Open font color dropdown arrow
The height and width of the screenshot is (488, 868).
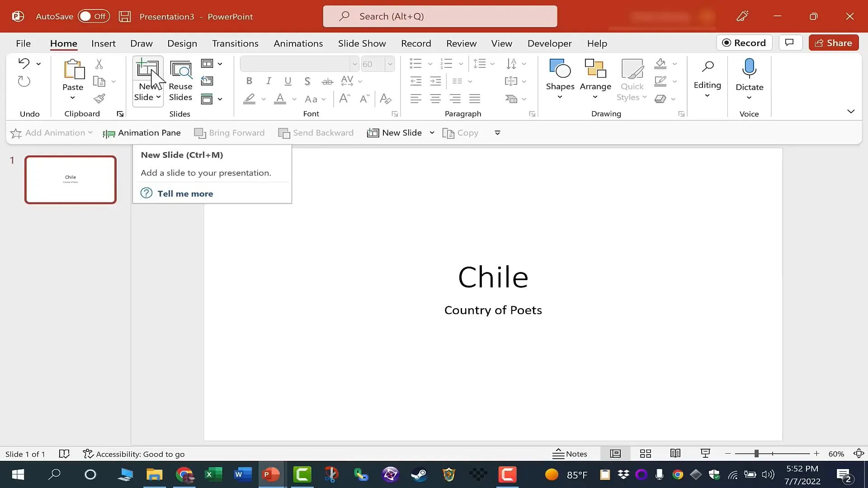[294, 99]
